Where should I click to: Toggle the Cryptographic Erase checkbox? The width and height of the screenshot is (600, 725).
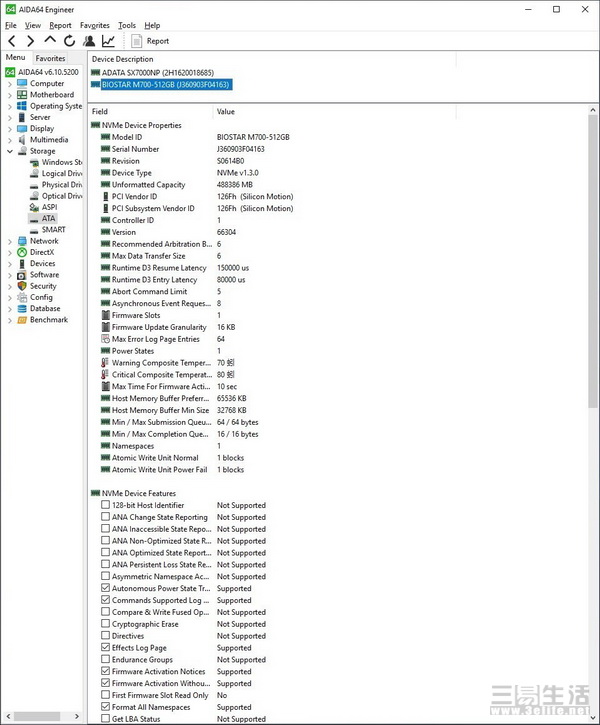click(105, 624)
